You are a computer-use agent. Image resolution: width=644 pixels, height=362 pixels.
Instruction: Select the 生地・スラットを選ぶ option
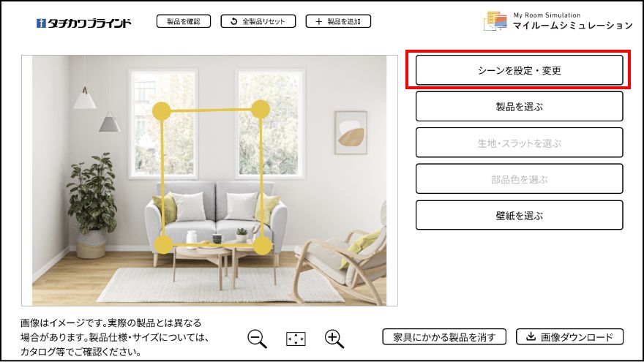point(519,143)
